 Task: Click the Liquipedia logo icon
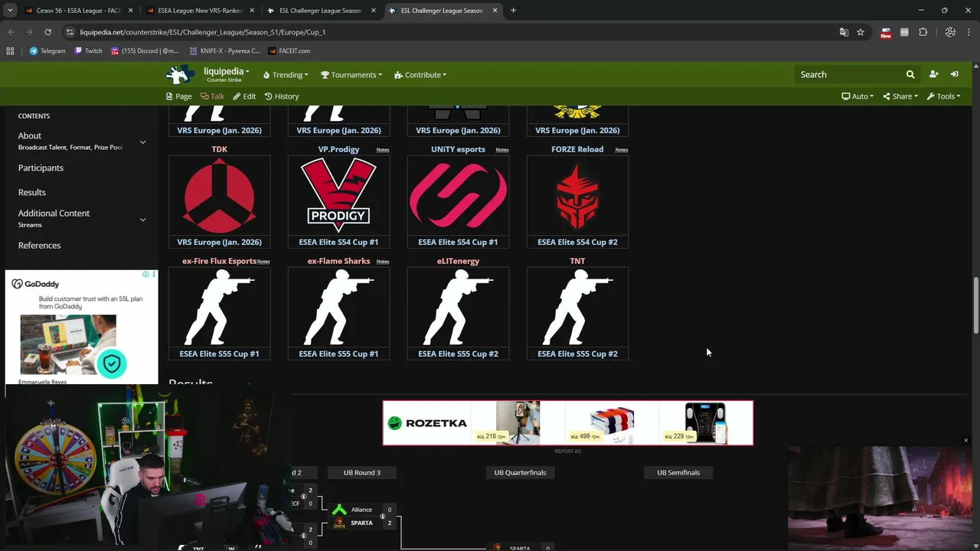click(x=181, y=74)
